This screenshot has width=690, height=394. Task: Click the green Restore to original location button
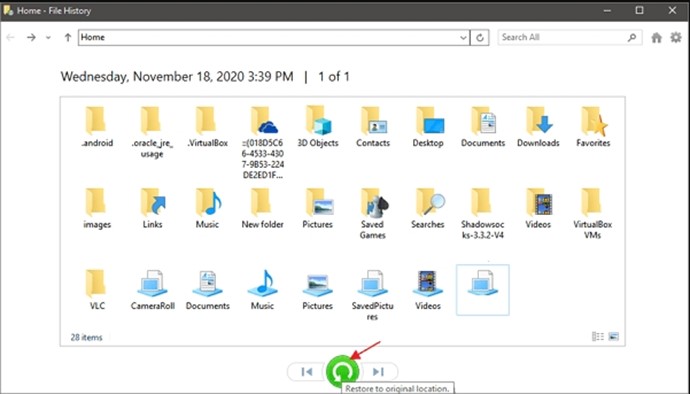click(x=342, y=372)
